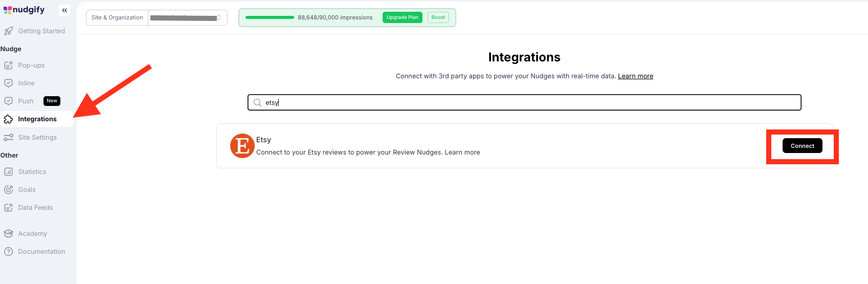Screen dimensions: 868x284
Task: Click the Boost button
Action: [x=438, y=17]
